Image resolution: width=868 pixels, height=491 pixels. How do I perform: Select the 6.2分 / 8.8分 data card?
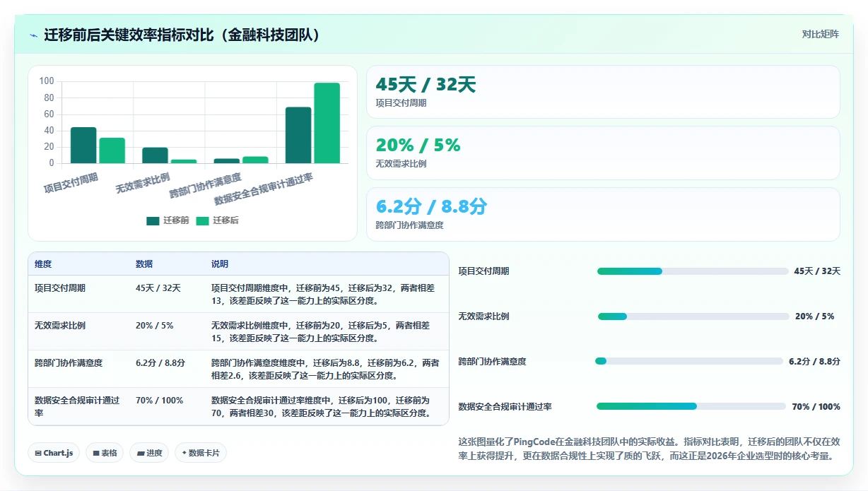603,214
